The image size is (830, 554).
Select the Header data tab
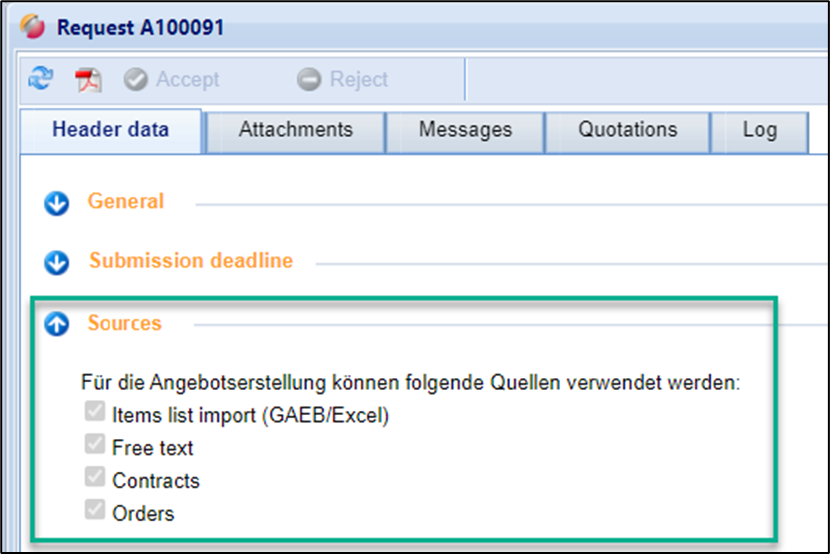[x=111, y=130]
